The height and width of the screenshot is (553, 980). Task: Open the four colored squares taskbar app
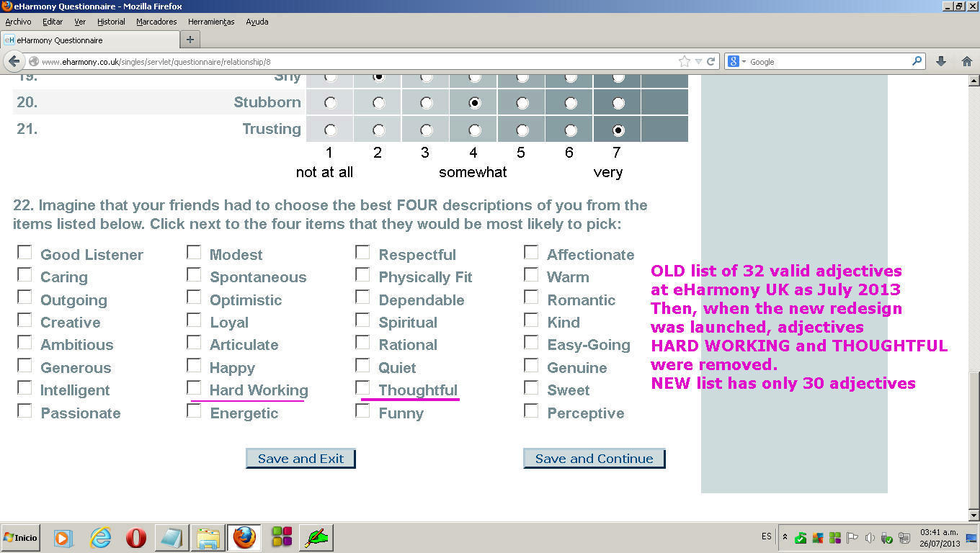[282, 537]
